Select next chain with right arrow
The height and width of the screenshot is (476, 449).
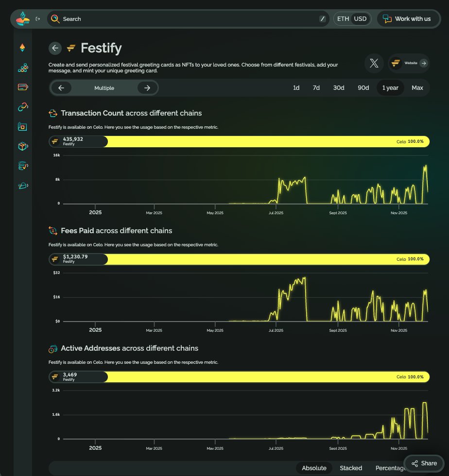(147, 88)
